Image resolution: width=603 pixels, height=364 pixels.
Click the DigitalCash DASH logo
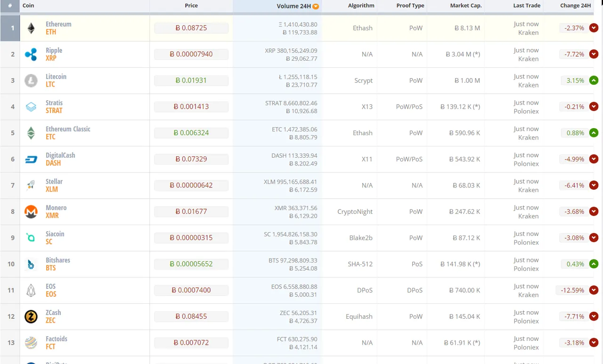(31, 160)
